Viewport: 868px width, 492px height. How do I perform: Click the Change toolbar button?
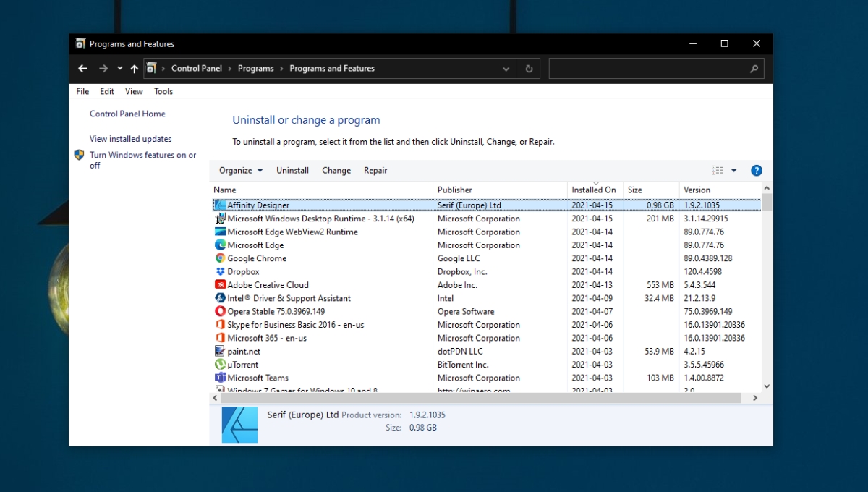pos(336,171)
